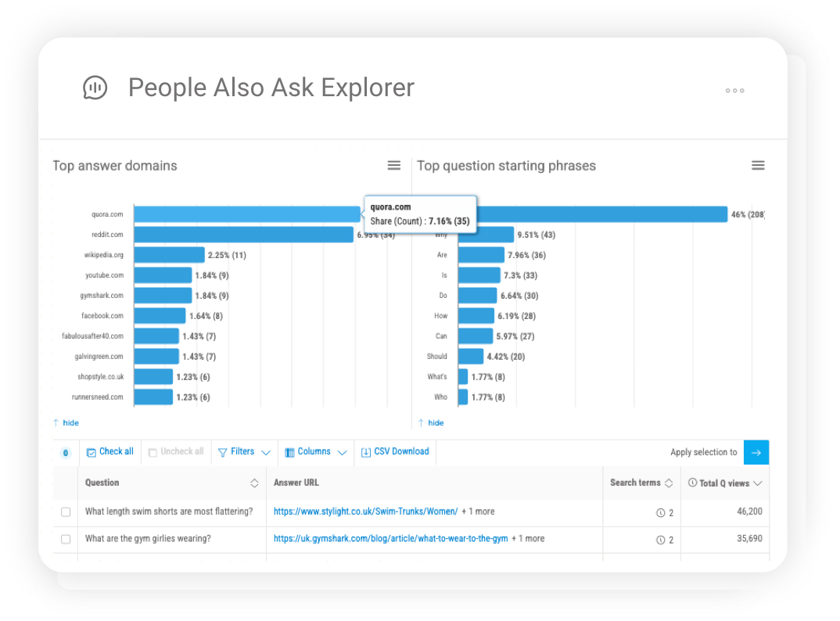Open the three-dot overflow menu
The image size is (840, 621).
coord(734,91)
